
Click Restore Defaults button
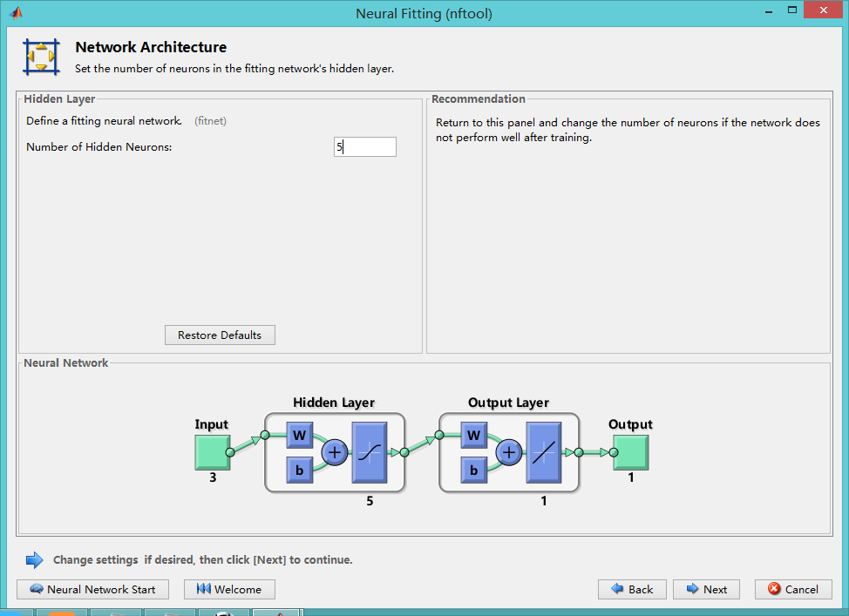pyautogui.click(x=220, y=335)
